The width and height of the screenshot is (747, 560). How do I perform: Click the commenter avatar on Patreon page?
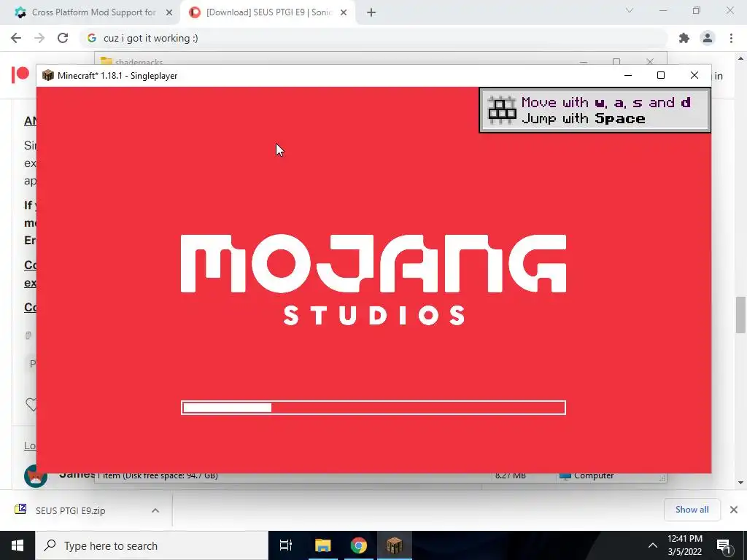click(x=36, y=476)
